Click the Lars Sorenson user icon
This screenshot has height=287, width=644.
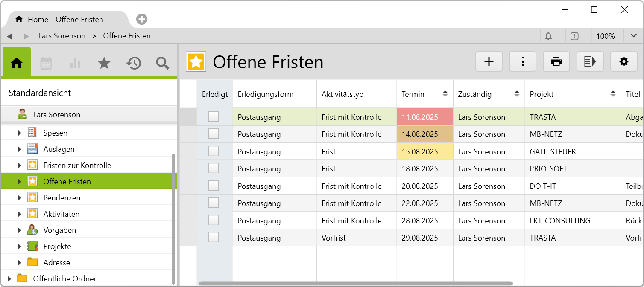22,114
